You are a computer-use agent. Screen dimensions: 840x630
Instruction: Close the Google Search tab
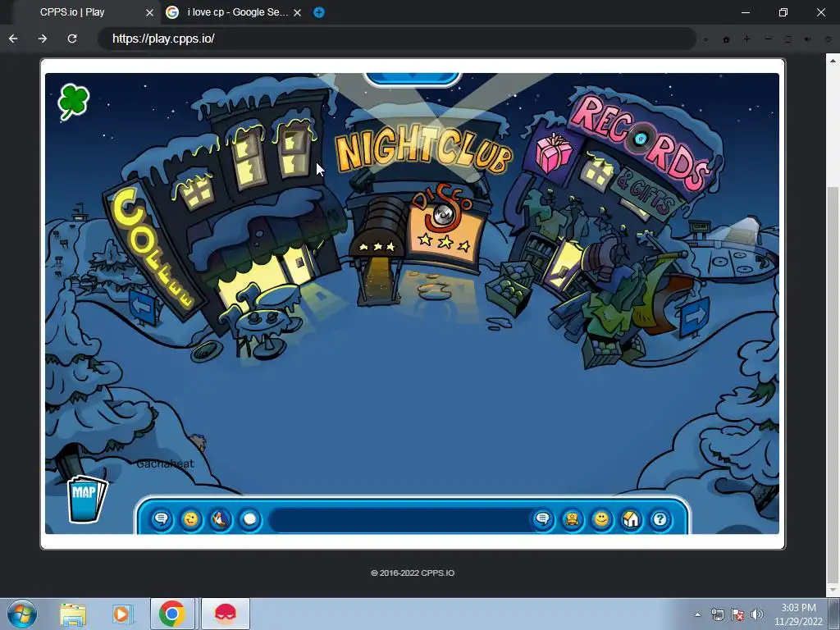(297, 12)
